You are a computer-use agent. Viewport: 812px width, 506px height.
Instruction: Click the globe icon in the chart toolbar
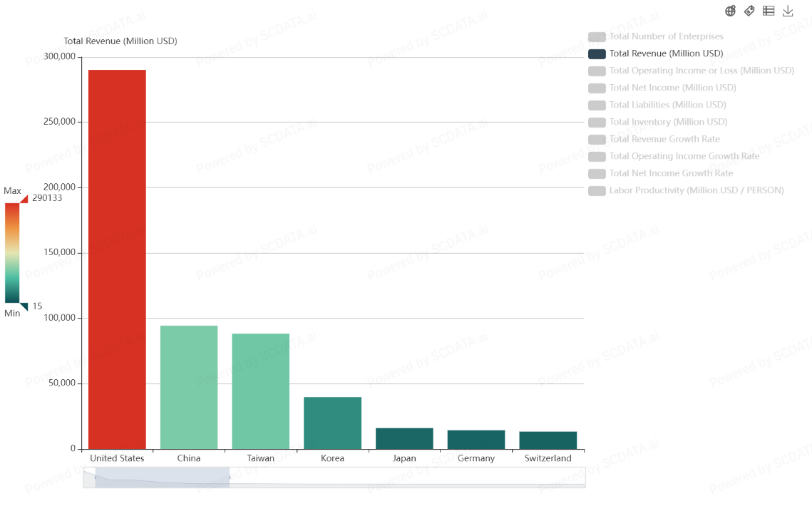[730, 11]
